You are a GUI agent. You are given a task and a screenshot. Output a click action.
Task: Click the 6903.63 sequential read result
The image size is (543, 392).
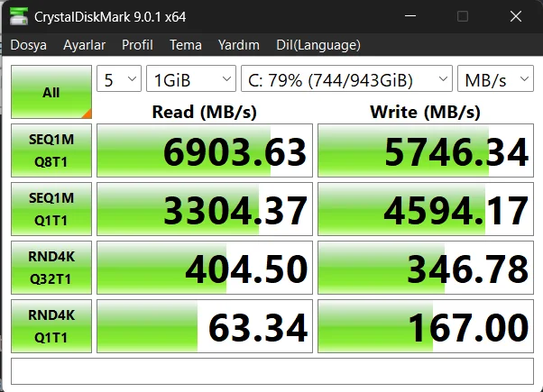[205, 150]
